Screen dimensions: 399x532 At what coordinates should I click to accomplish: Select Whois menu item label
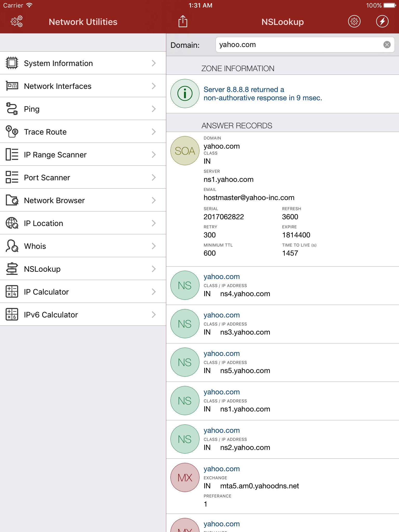point(35,246)
